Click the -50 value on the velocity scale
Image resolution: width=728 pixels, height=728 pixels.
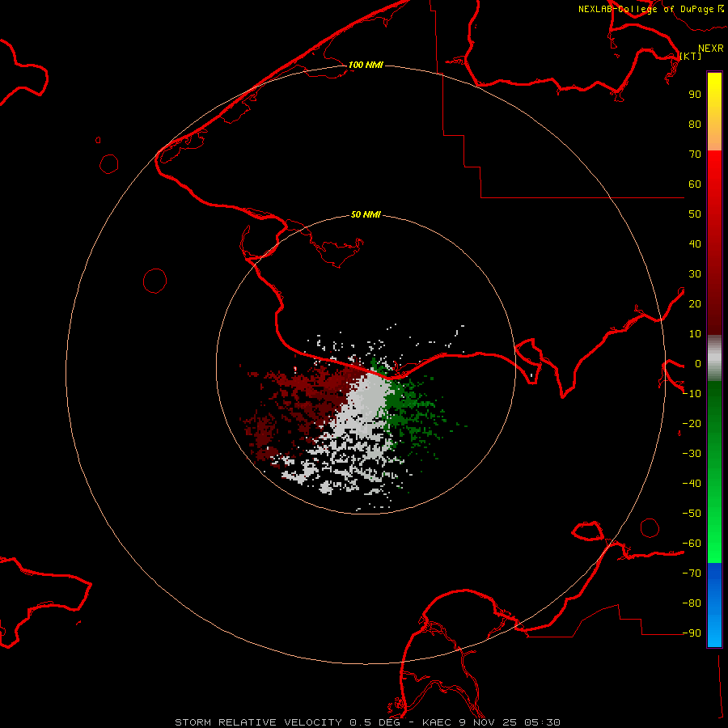[692, 514]
